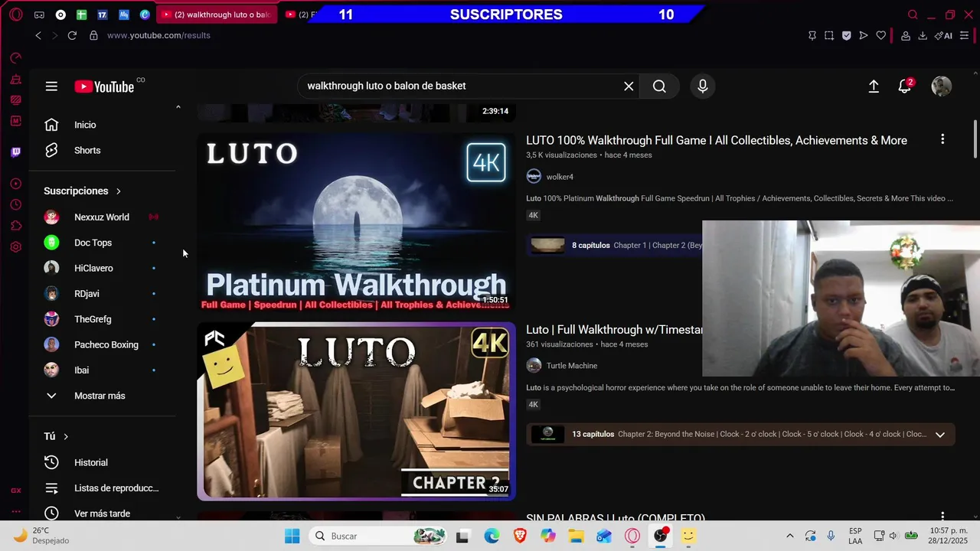Screen dimensions: 980x551
Task: Expand the Suscripciones section arrow
Action: point(119,191)
